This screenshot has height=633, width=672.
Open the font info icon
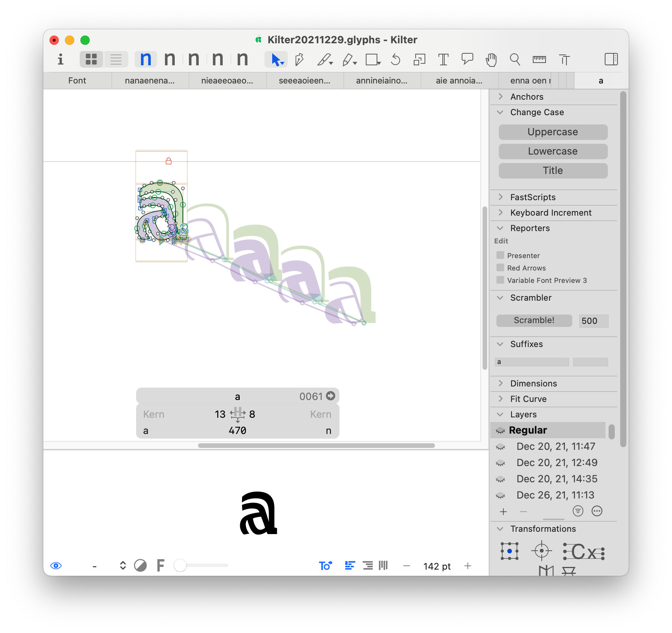coord(60,60)
